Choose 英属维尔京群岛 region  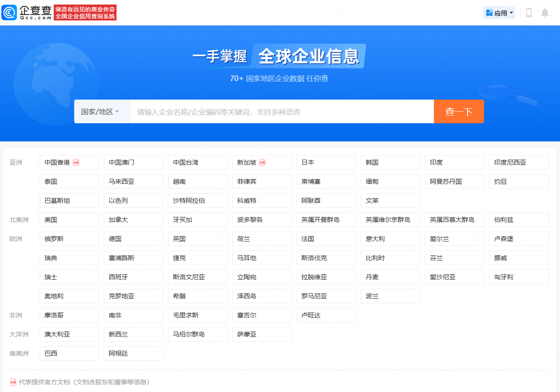click(x=390, y=220)
